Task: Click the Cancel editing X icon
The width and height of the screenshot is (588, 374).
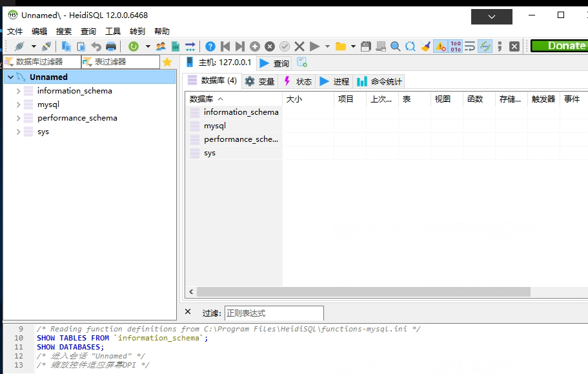Action: tap(299, 46)
